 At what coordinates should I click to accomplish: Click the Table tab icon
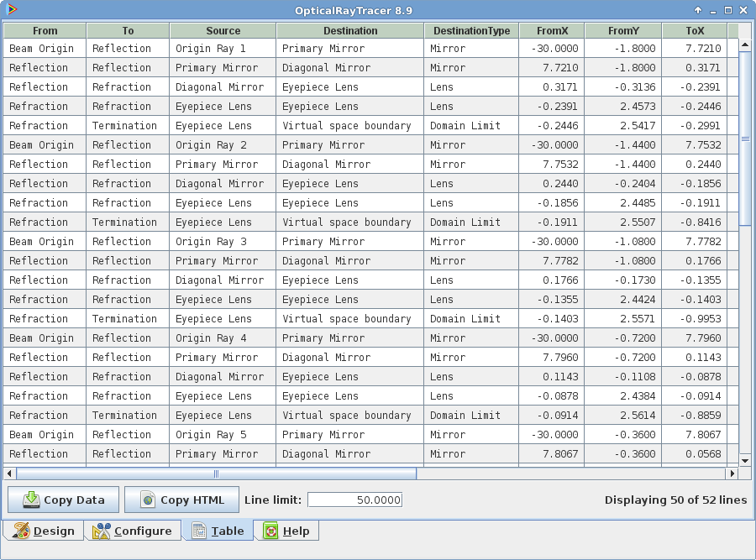tap(199, 531)
